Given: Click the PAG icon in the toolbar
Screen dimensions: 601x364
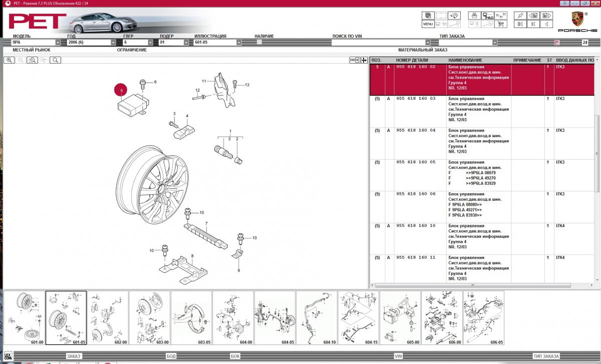Looking at the screenshot, I should point(487,16).
